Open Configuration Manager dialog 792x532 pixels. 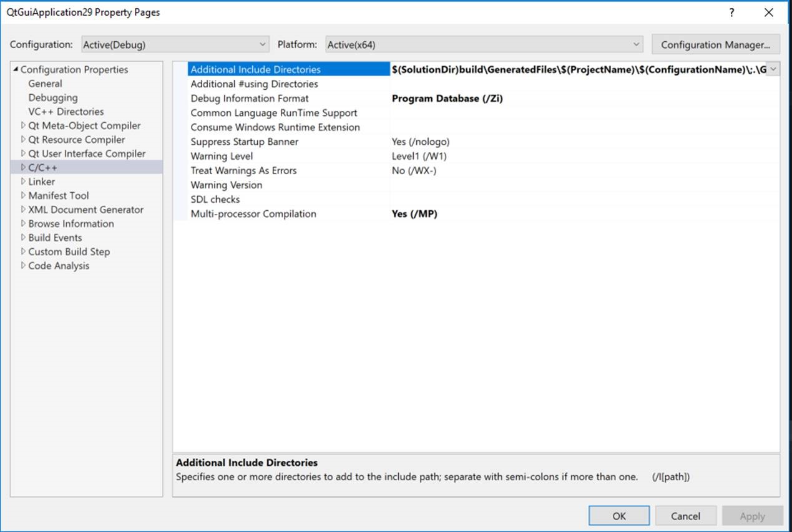click(x=715, y=45)
